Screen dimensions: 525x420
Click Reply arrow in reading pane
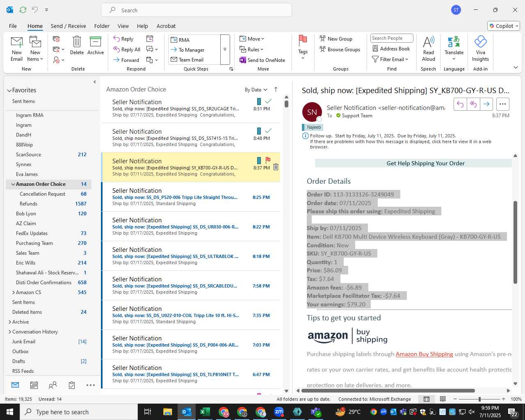click(x=460, y=104)
